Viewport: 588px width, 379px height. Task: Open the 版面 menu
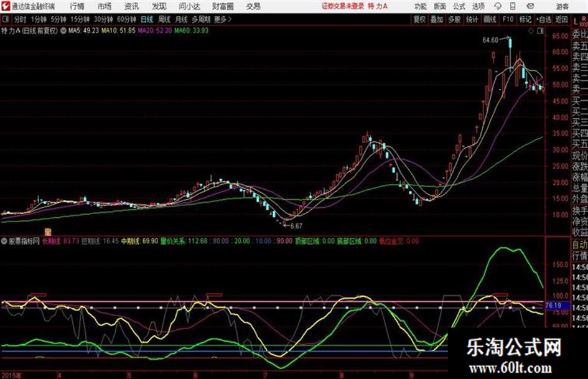point(439,6)
